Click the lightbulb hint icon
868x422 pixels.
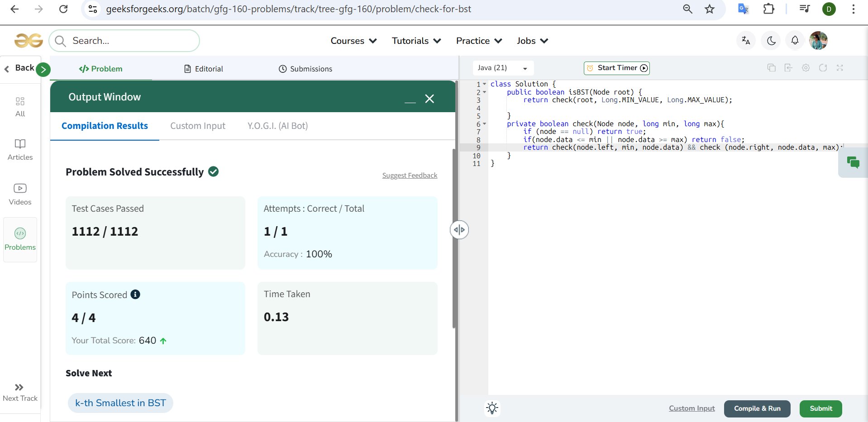pos(492,408)
